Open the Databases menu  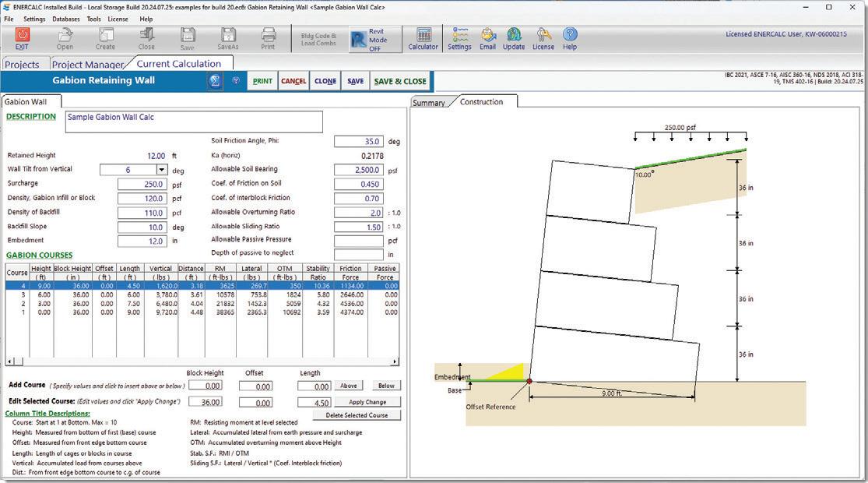click(66, 19)
